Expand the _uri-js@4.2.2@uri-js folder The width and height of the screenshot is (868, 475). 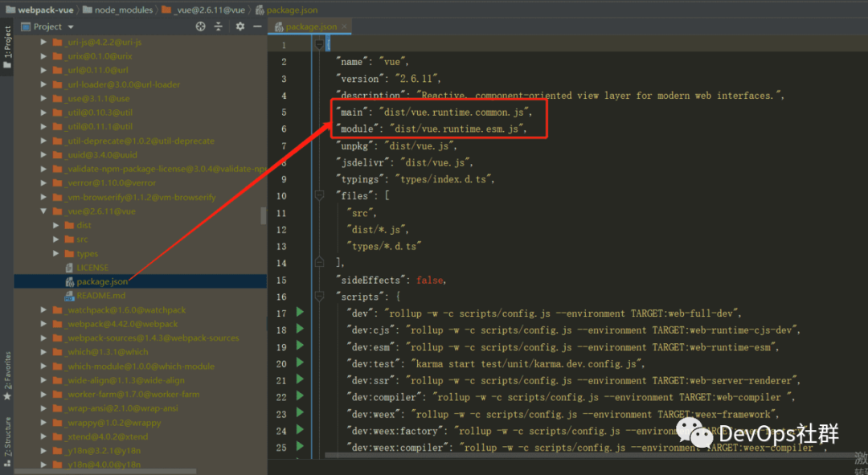pos(43,42)
